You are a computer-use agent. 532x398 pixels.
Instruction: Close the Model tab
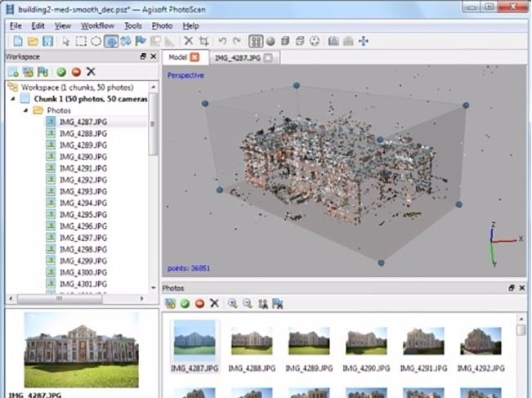point(194,57)
